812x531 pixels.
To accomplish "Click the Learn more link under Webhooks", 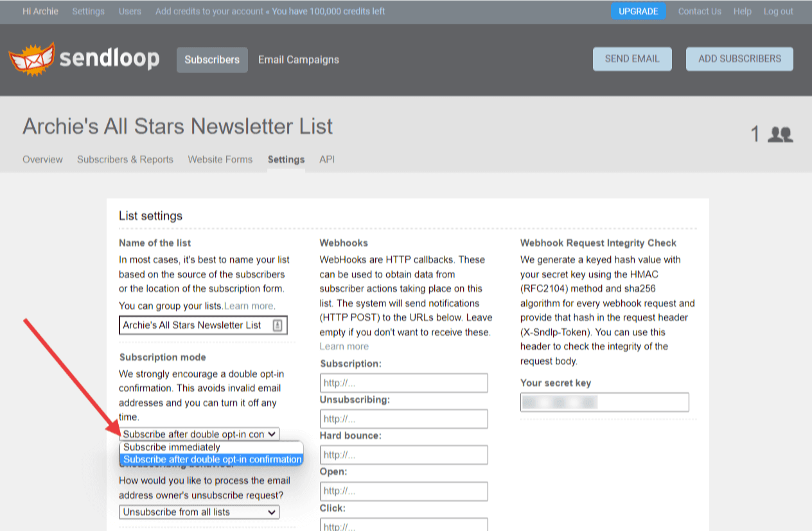I will [x=344, y=345].
